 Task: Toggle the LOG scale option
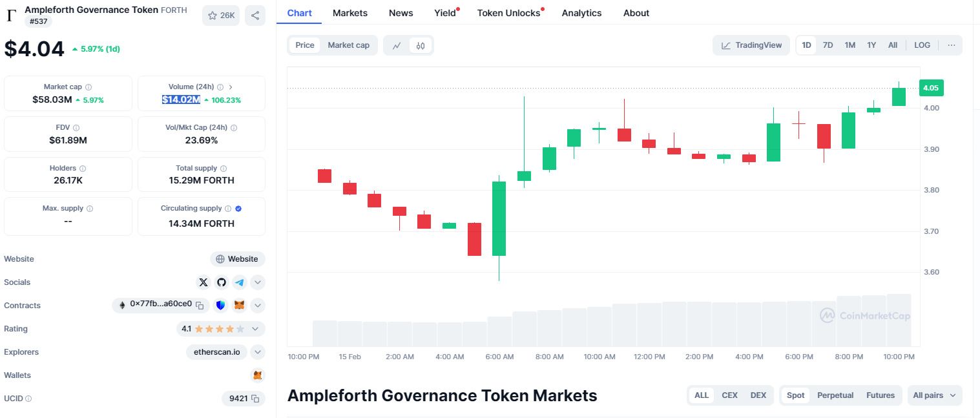pos(923,45)
